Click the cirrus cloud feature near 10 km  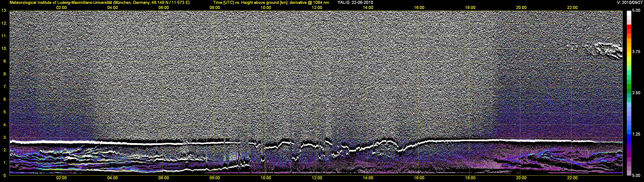pos(609,51)
